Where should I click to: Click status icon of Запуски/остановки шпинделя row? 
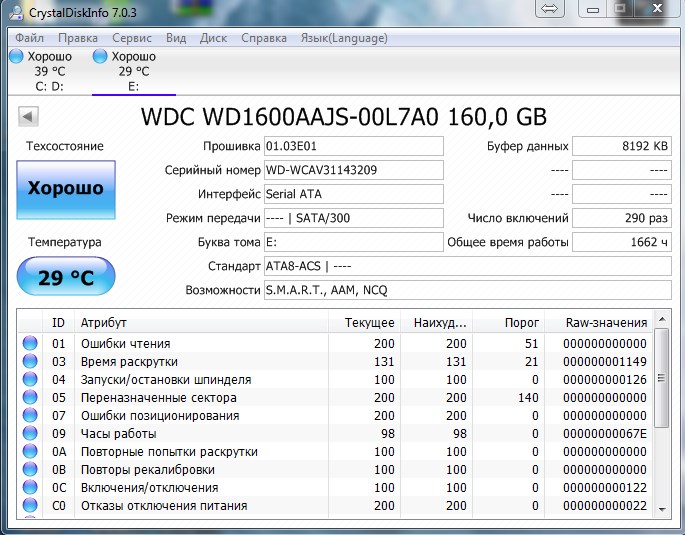coord(30,380)
